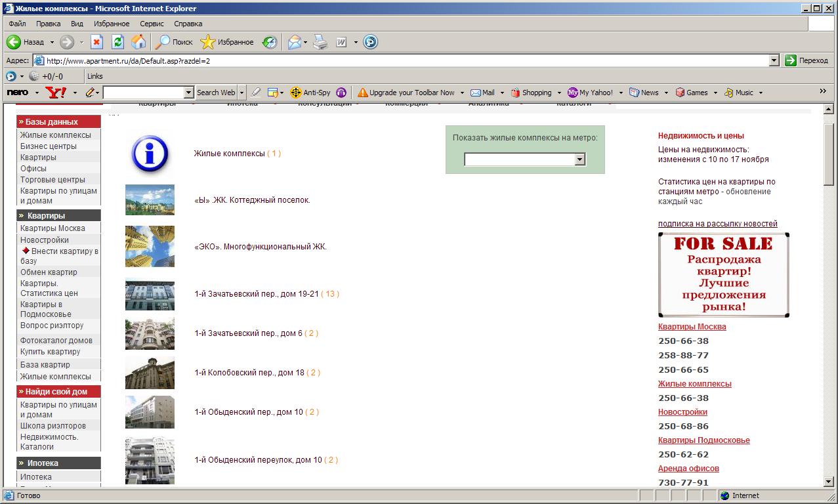Open the Файл menu

[17, 24]
